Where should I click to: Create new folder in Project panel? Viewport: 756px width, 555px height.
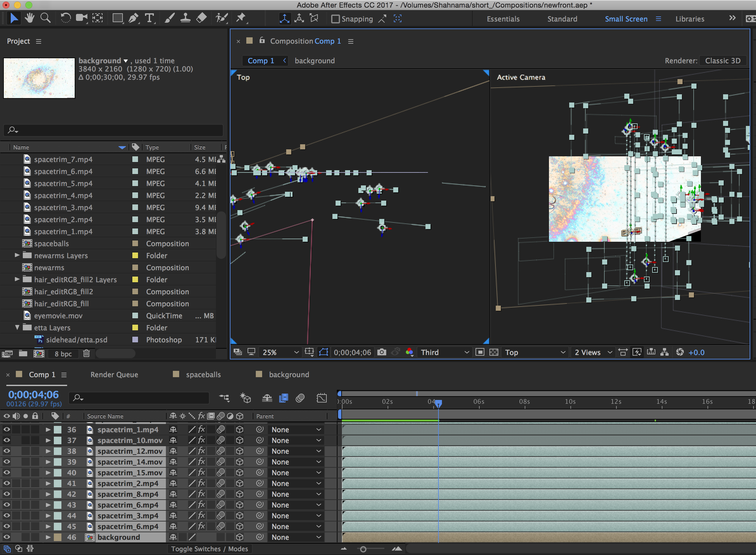pyautogui.click(x=23, y=353)
